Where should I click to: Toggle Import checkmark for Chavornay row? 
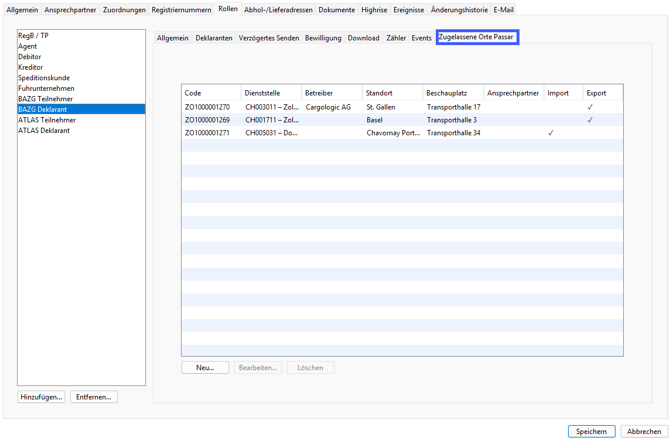(550, 133)
